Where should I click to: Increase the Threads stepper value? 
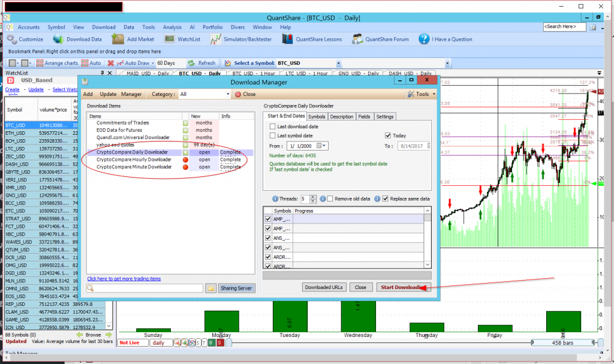(312, 197)
